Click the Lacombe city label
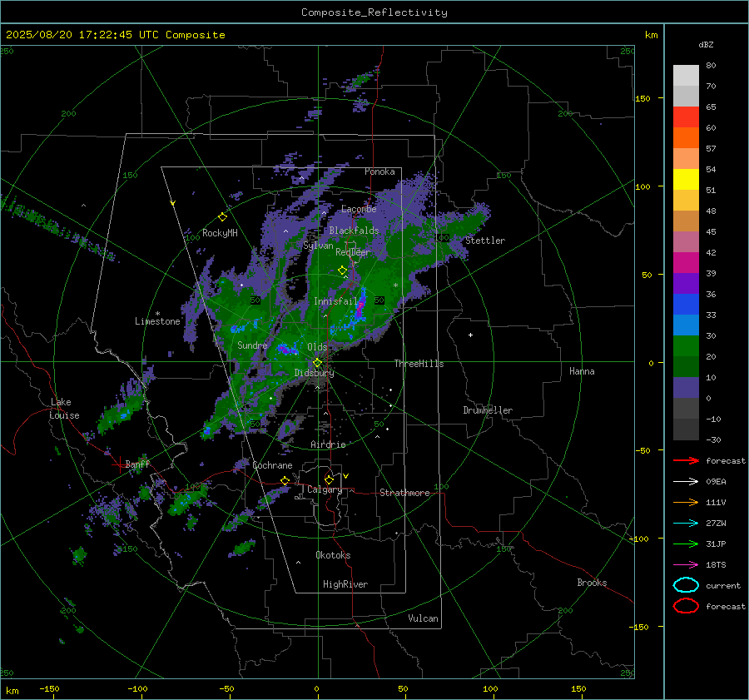The width and height of the screenshot is (749, 700). 359,209
